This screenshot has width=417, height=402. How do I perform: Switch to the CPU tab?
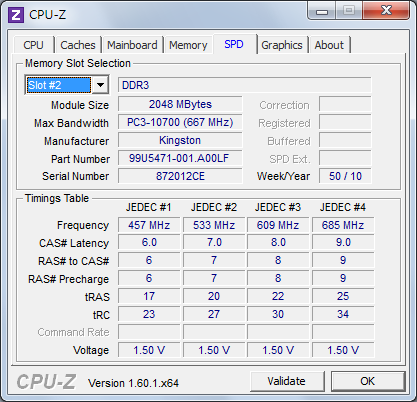[33, 45]
